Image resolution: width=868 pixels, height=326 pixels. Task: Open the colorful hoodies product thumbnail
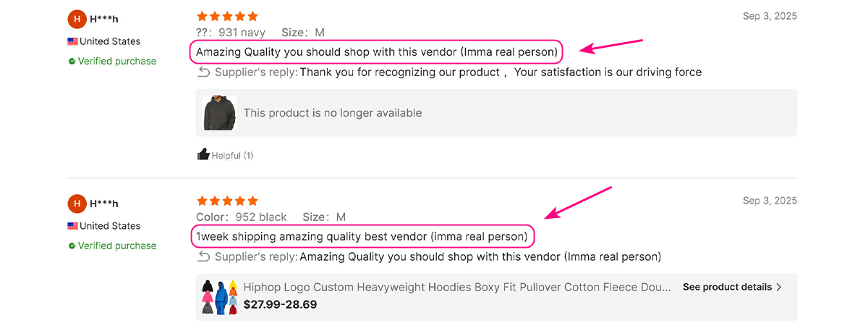coord(219,297)
